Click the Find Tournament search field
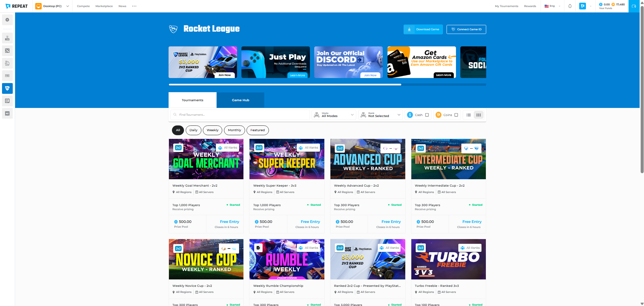 coord(240,115)
